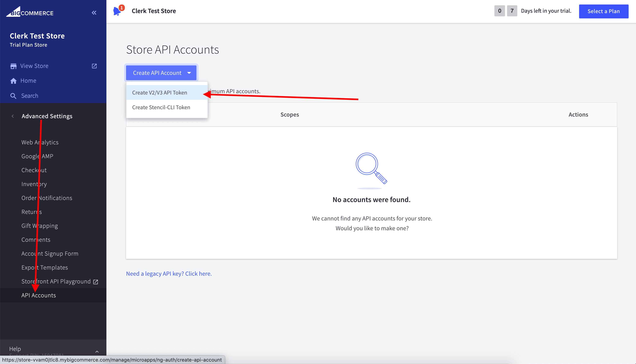636x364 pixels.
Task: Open Checkout settings in the sidebar
Action: click(x=34, y=170)
